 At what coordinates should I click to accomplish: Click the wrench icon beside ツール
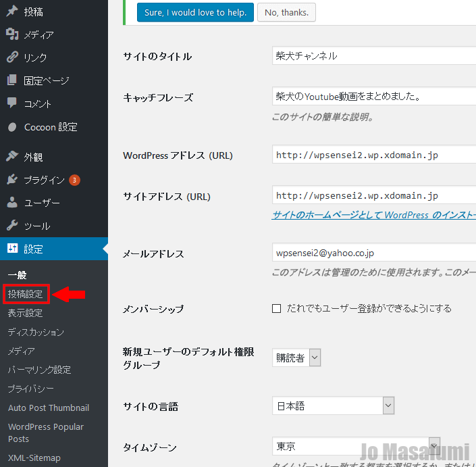[x=12, y=225]
